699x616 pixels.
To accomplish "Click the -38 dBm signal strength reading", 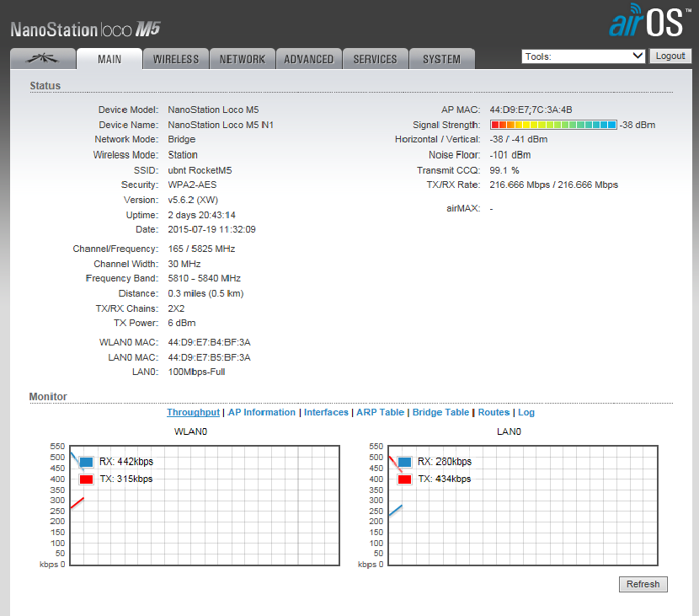I will (637, 125).
